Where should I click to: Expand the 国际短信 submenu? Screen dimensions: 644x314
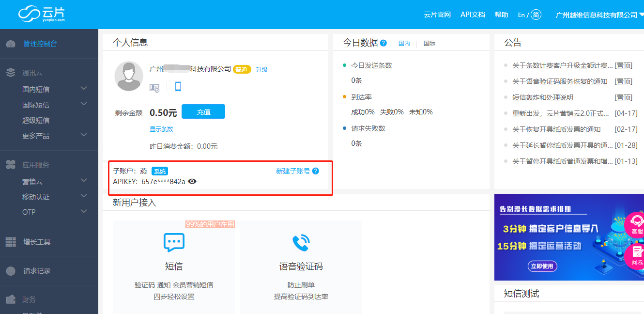point(84,104)
